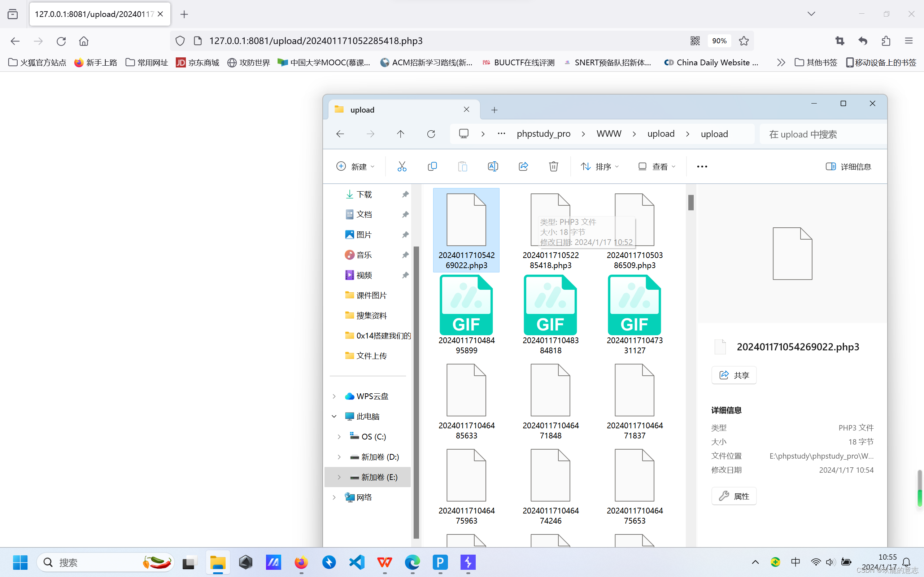924x577 pixels.
Task: Reload the Firefox page
Action: tap(61, 41)
